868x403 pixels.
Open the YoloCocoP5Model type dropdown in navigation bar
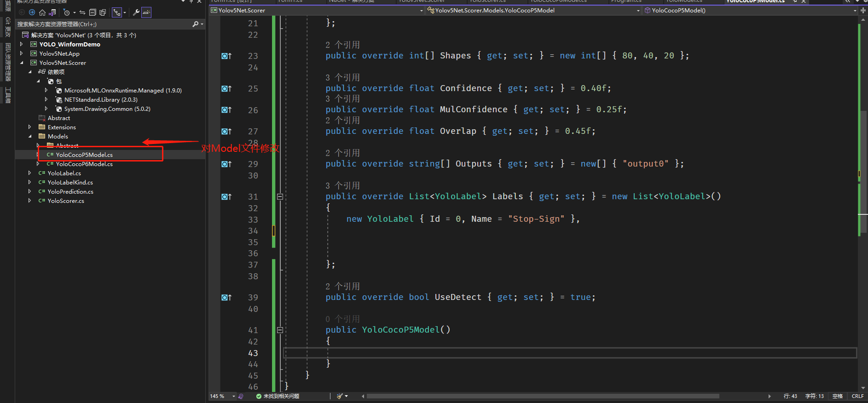pos(533,10)
